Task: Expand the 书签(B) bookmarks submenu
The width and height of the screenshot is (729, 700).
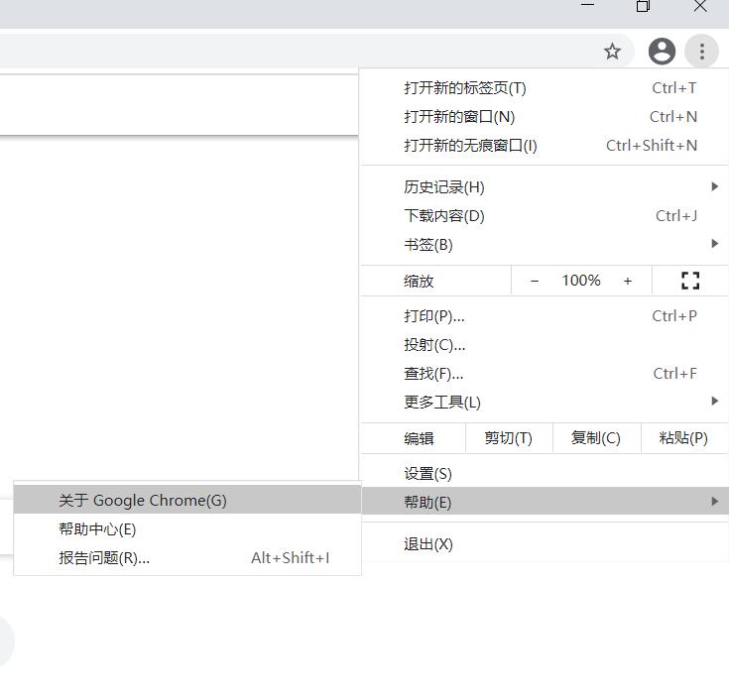Action: pyautogui.click(x=545, y=245)
